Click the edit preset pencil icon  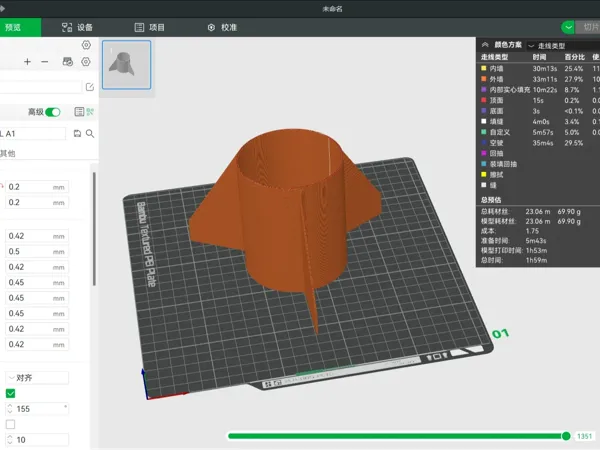90,87
